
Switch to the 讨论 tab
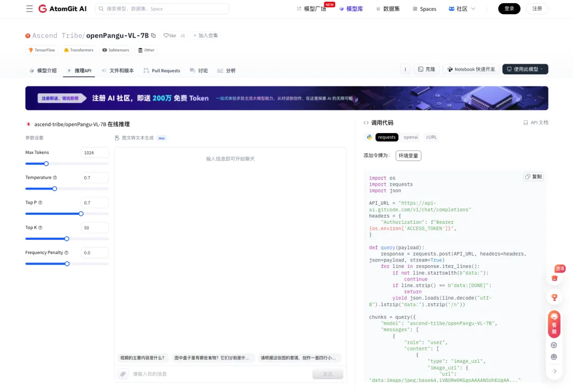pos(199,71)
